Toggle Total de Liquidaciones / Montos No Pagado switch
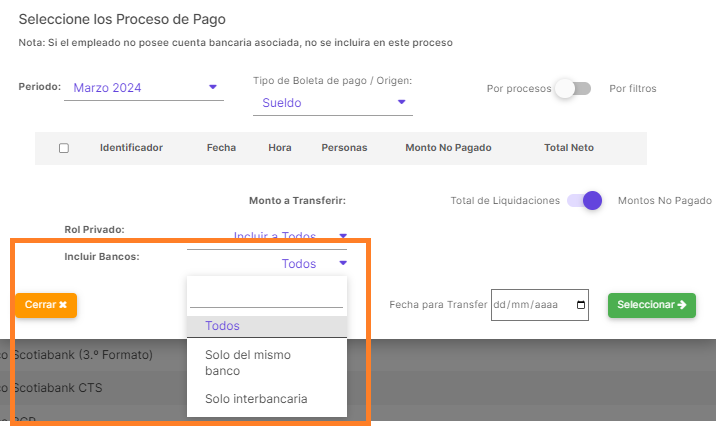716x431 pixels. click(585, 200)
